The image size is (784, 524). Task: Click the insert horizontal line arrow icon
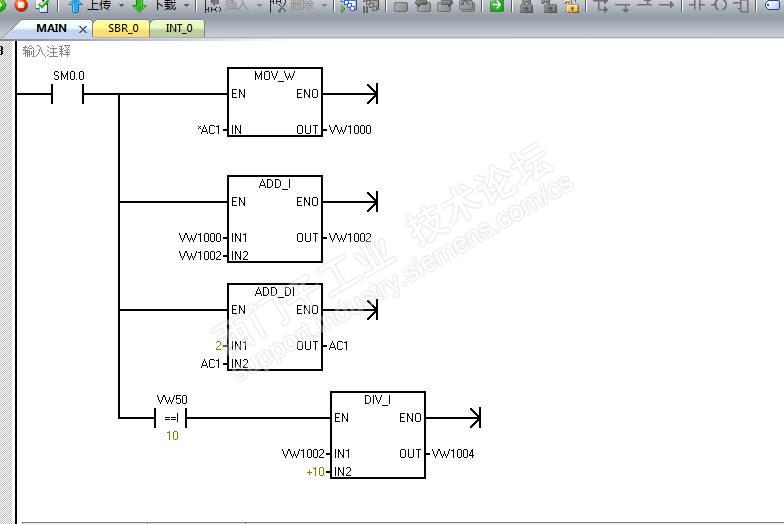tap(666, 4)
